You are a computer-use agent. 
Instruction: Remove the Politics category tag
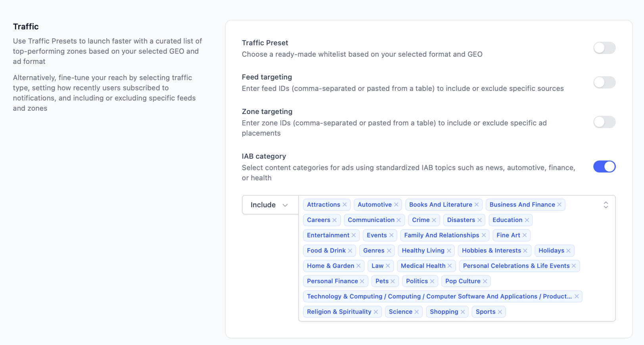pyautogui.click(x=432, y=281)
